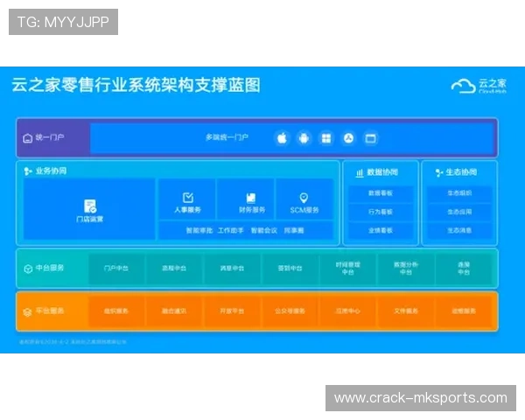
Task: Click the 业绩看板 tile
Action: point(381,230)
